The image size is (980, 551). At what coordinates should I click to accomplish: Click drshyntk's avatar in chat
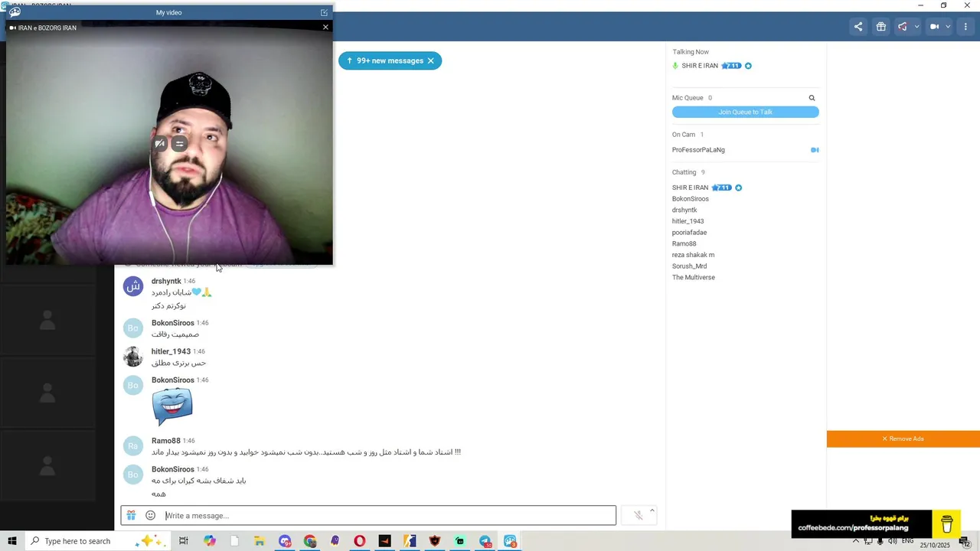[x=133, y=286]
